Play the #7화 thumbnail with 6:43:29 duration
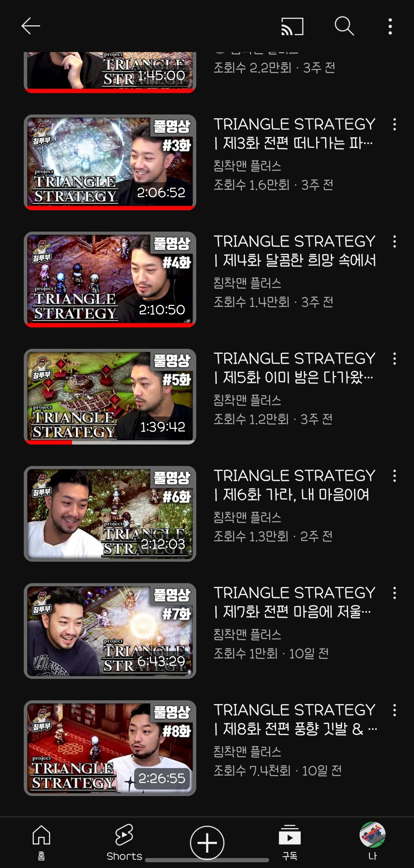This screenshot has width=414, height=868. click(x=110, y=631)
